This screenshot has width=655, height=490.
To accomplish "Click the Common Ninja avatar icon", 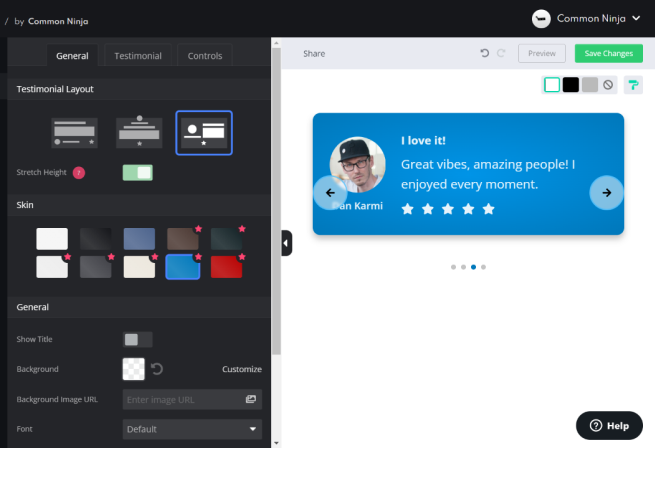I will [x=541, y=19].
